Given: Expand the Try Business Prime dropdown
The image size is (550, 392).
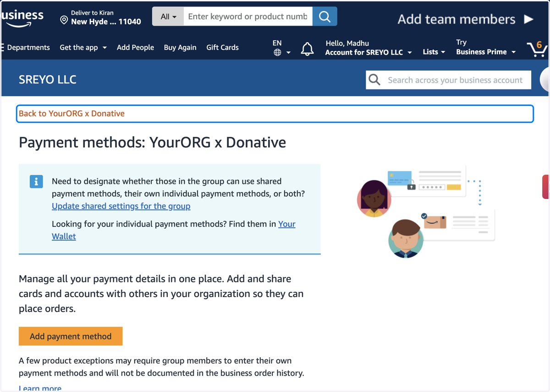Looking at the screenshot, I should click(x=486, y=47).
